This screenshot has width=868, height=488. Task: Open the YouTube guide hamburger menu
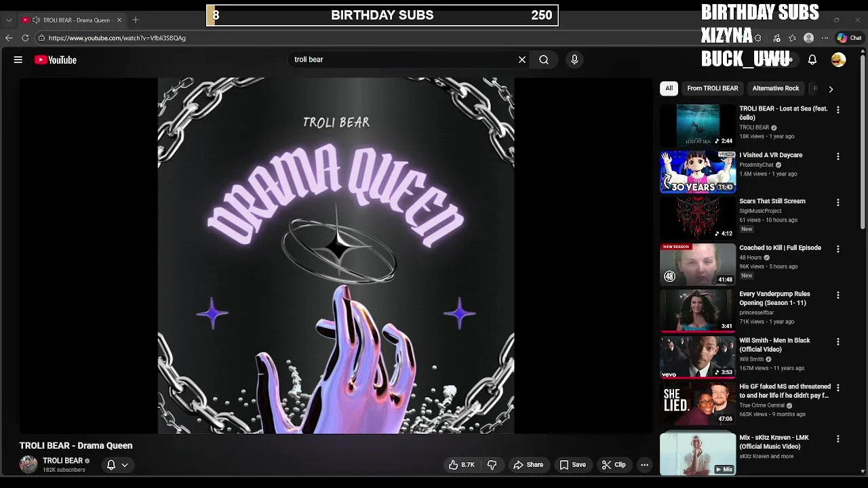pos(18,60)
